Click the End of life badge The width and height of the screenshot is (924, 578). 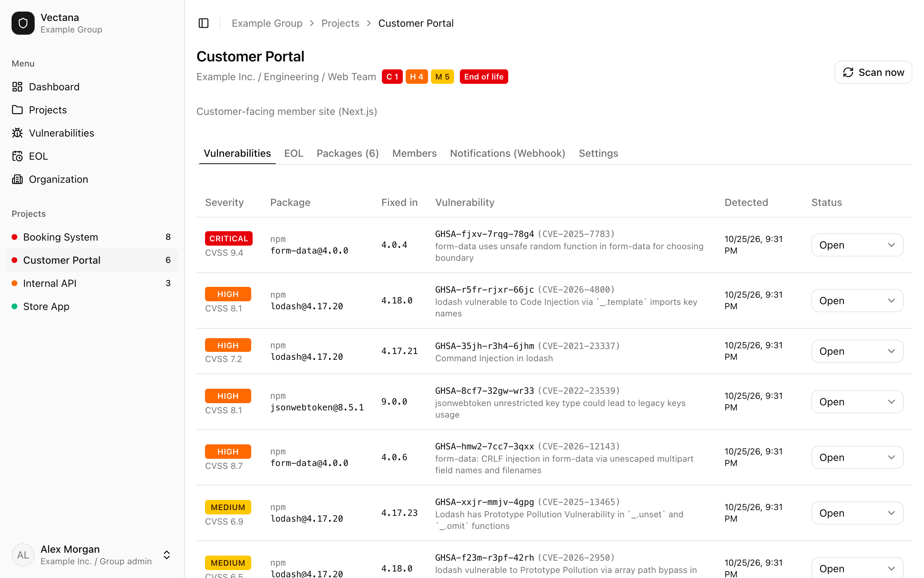[484, 77]
